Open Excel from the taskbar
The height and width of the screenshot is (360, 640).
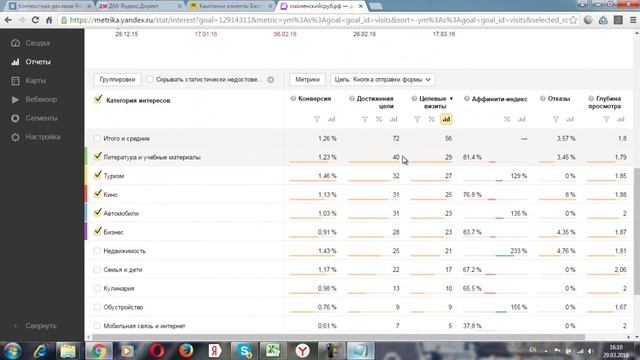click(273, 351)
